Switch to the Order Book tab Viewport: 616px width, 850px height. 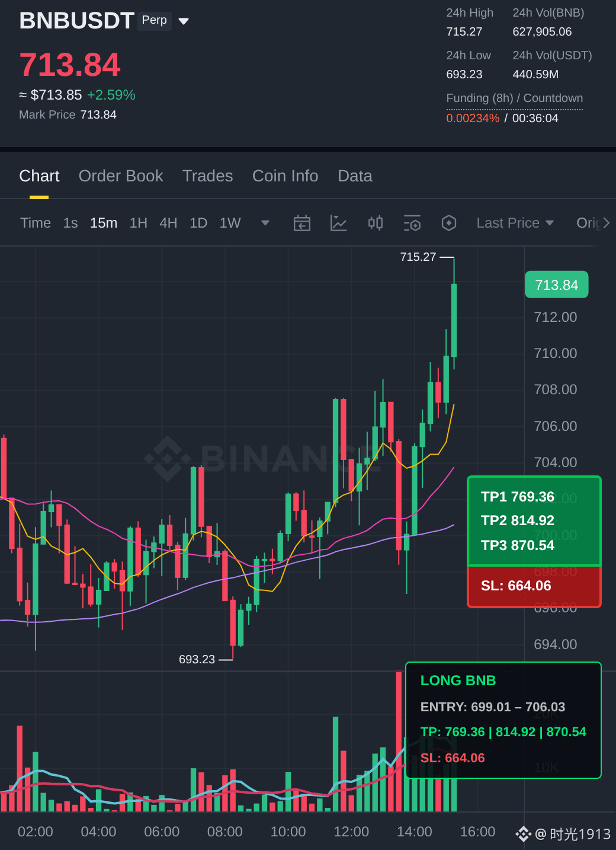pyautogui.click(x=121, y=176)
